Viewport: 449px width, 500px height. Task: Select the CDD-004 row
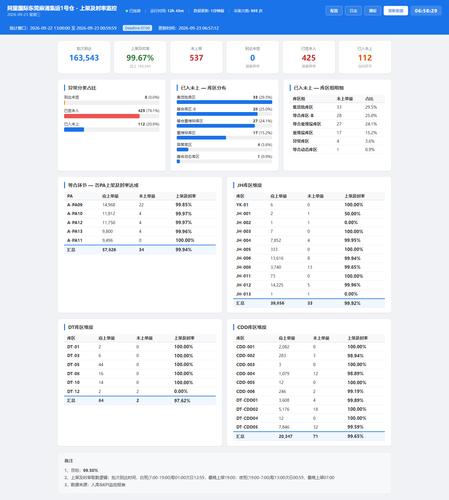tap(309, 374)
